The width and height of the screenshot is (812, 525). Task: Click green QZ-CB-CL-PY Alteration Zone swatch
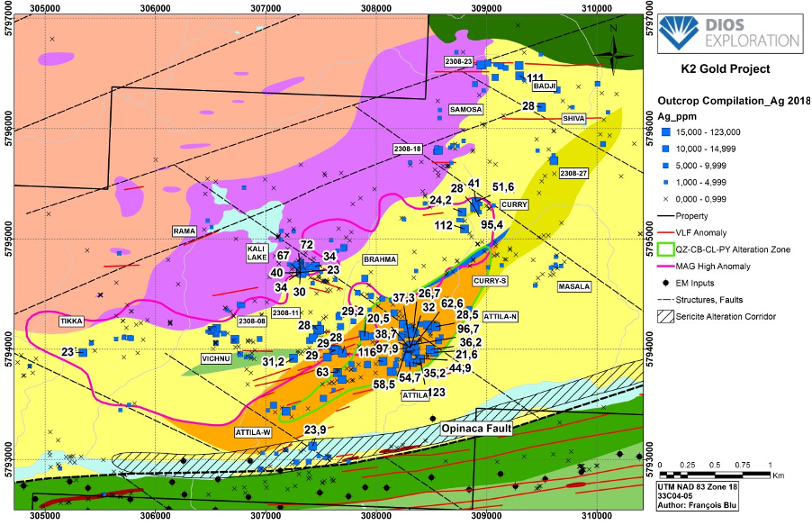pyautogui.click(x=669, y=249)
